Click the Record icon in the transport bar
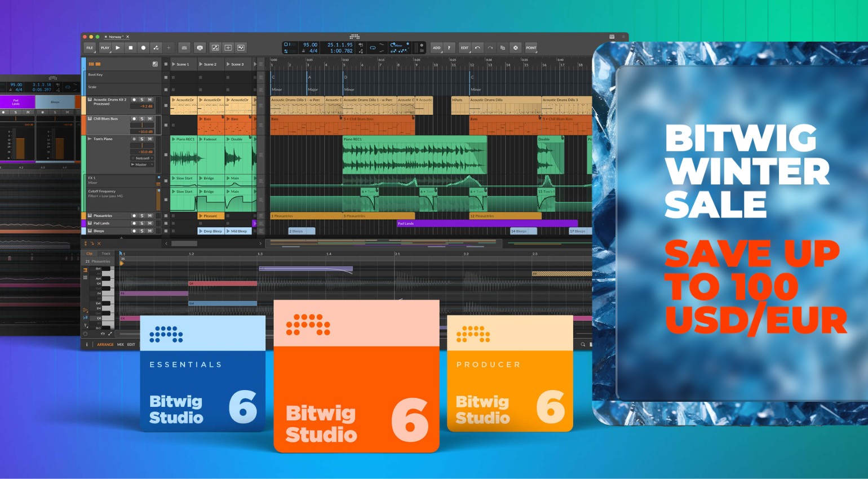 144,48
